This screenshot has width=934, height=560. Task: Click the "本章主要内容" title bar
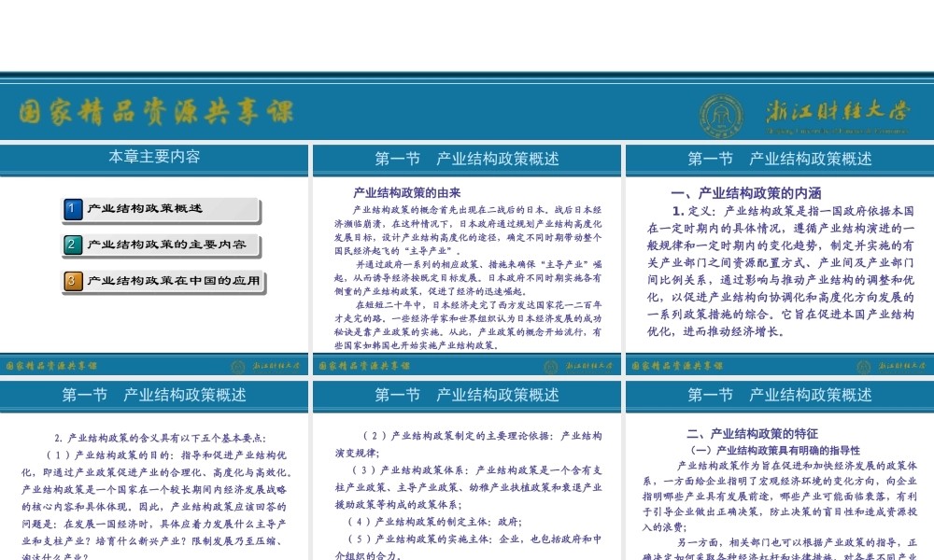pos(154,157)
